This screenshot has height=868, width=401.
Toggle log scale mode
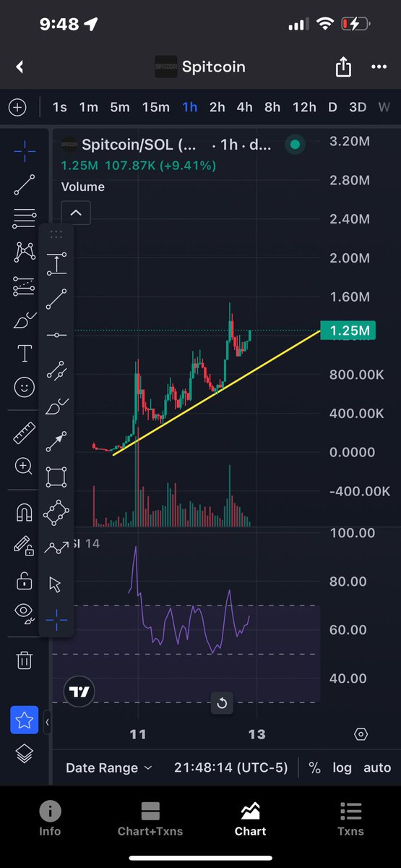342,767
